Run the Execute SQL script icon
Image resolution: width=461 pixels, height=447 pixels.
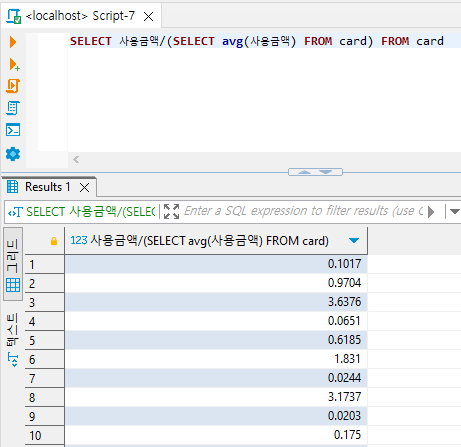[13, 86]
